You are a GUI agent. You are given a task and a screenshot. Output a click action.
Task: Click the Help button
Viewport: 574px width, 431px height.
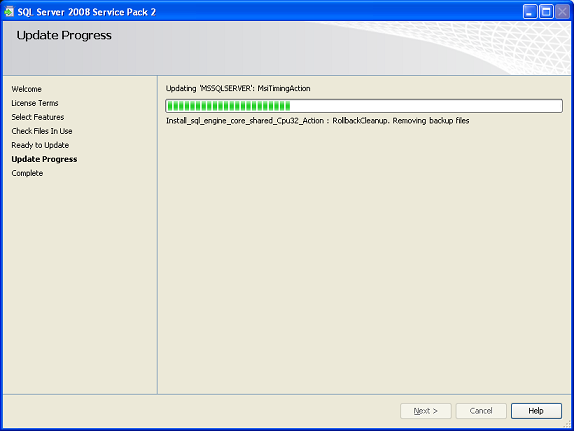pyautogui.click(x=536, y=411)
